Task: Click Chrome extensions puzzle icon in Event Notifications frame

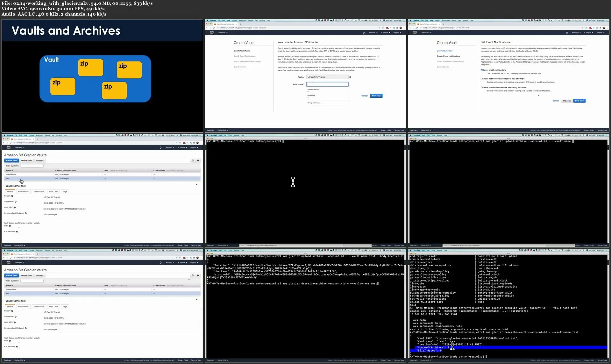Action: point(600,28)
